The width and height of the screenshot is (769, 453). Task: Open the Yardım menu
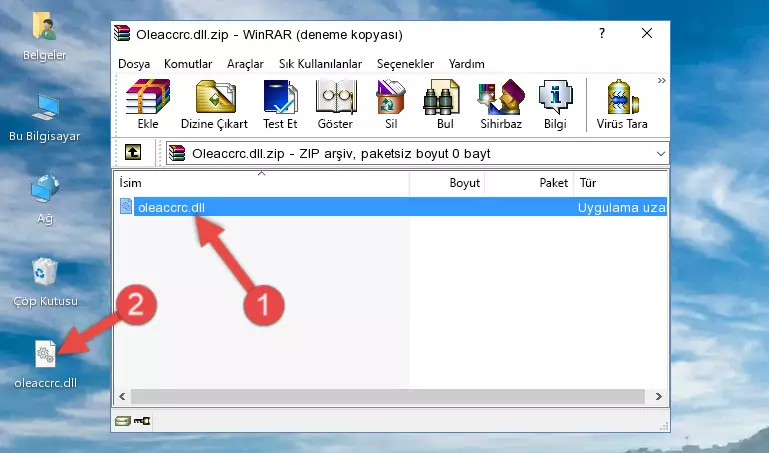pos(466,64)
